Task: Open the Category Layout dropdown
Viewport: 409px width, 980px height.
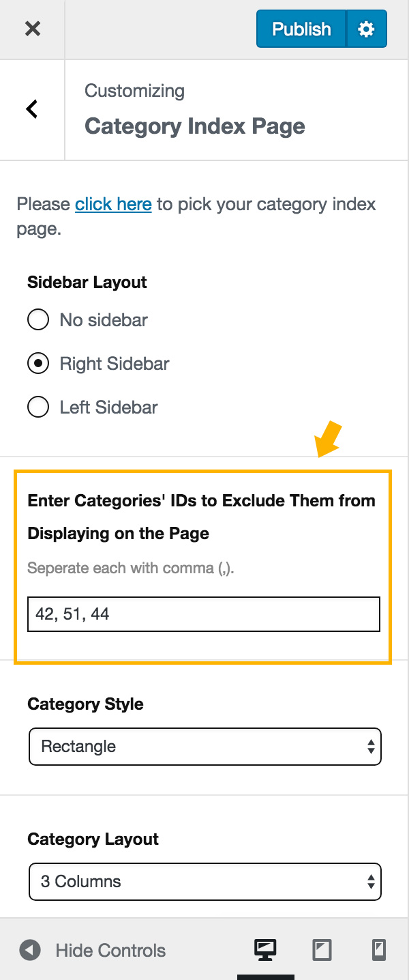Action: pyautogui.click(x=204, y=882)
